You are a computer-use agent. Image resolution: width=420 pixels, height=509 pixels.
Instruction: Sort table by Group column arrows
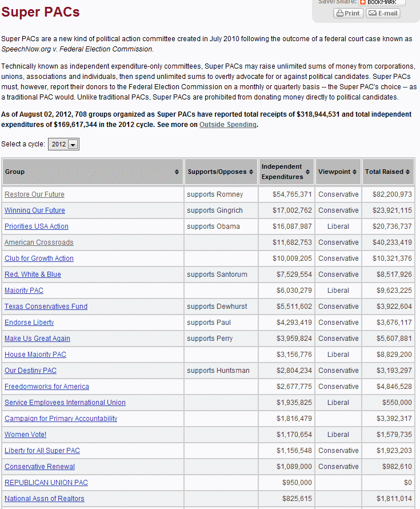177,172
